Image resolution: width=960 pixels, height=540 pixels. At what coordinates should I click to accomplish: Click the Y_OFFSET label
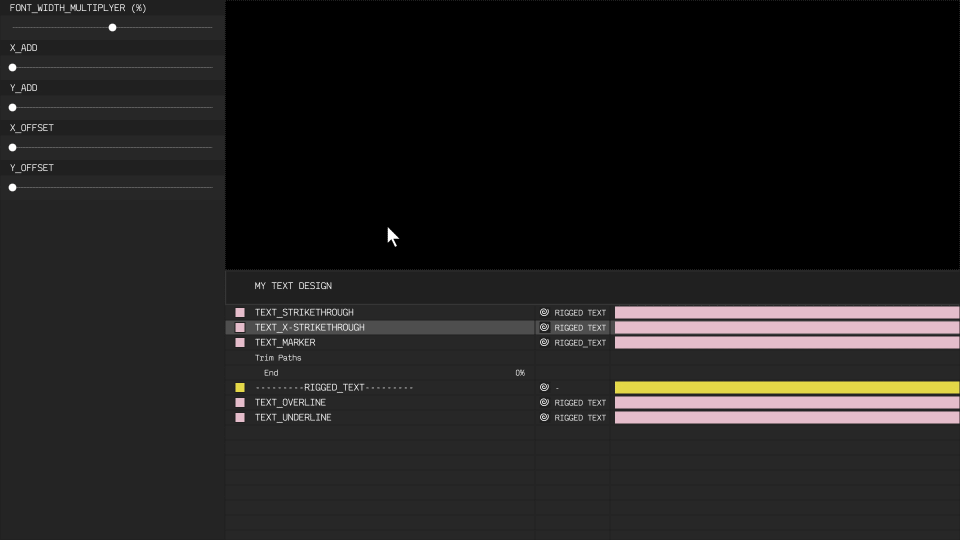(x=32, y=168)
